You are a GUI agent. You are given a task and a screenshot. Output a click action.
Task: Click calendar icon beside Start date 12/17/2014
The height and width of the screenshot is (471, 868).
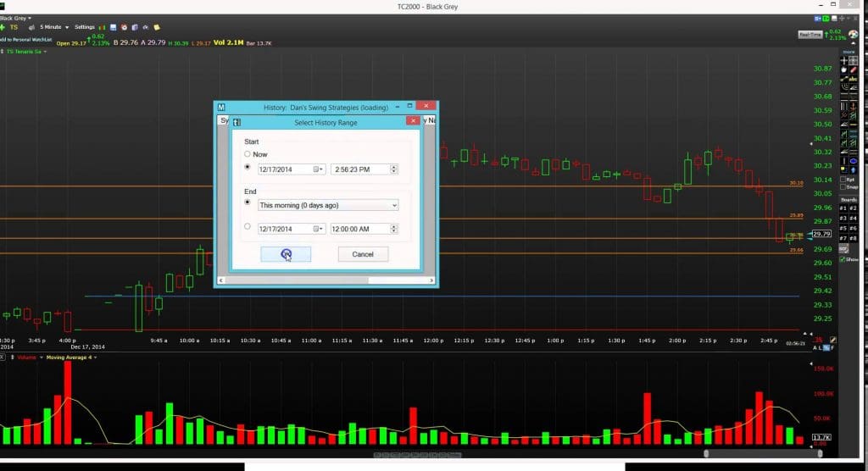click(x=318, y=169)
